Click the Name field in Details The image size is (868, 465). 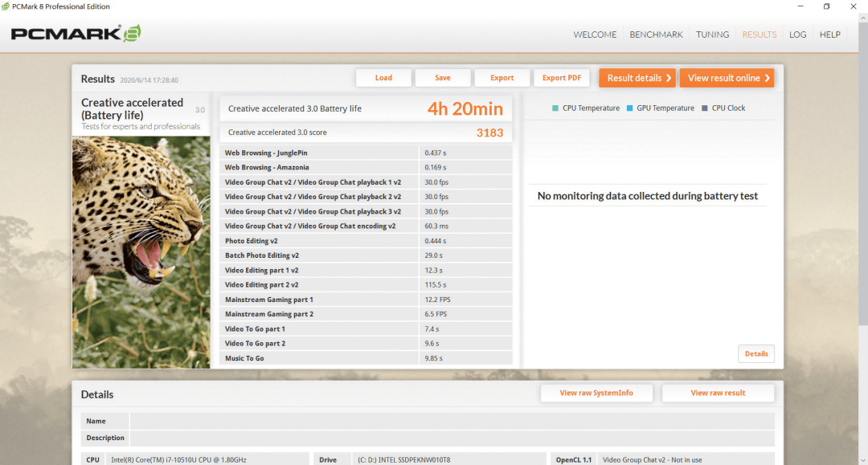[452, 422]
